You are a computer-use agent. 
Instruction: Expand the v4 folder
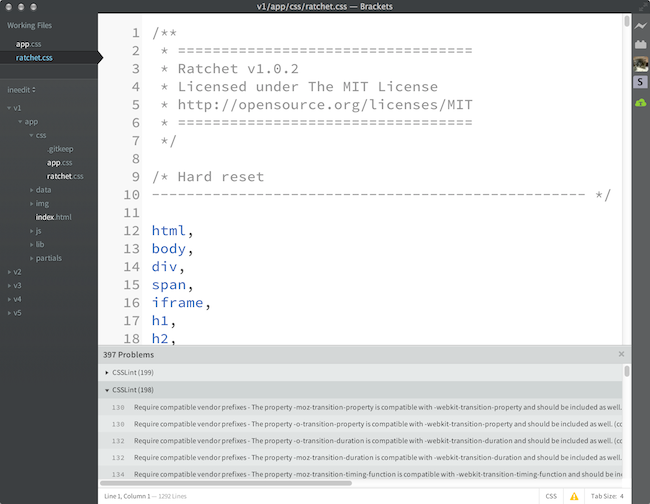click(x=9, y=299)
